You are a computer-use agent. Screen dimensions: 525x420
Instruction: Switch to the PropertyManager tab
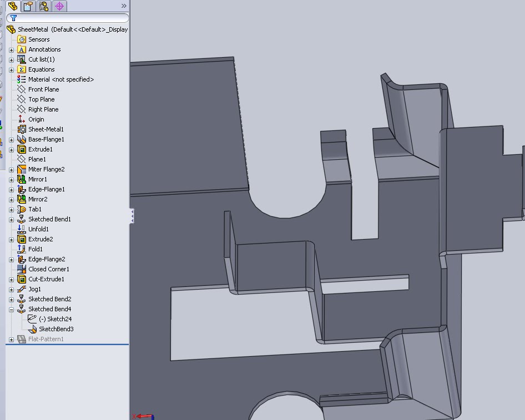(x=28, y=6)
